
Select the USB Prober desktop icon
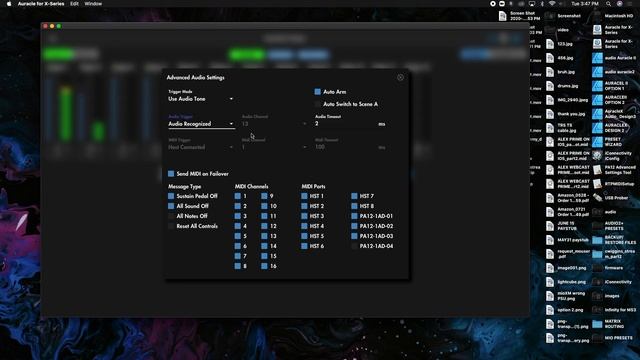597,198
